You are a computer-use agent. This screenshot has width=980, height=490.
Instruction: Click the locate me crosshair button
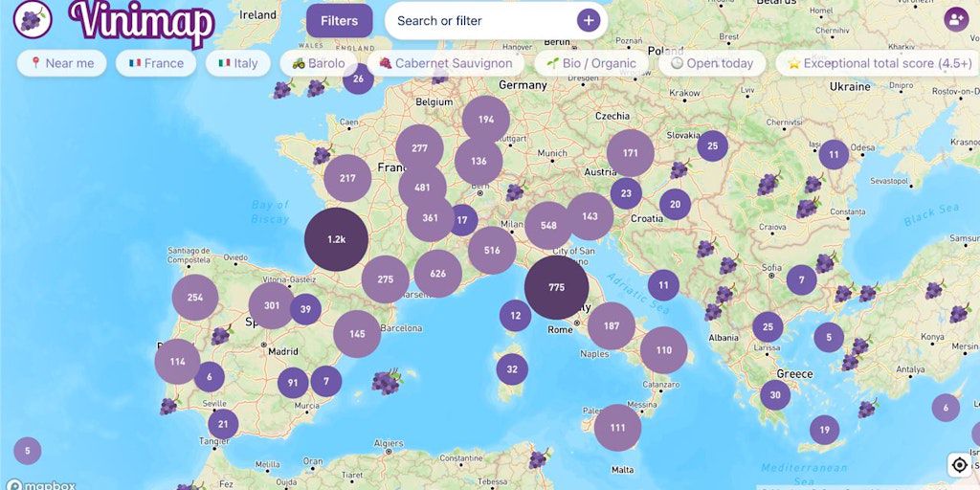click(x=959, y=465)
